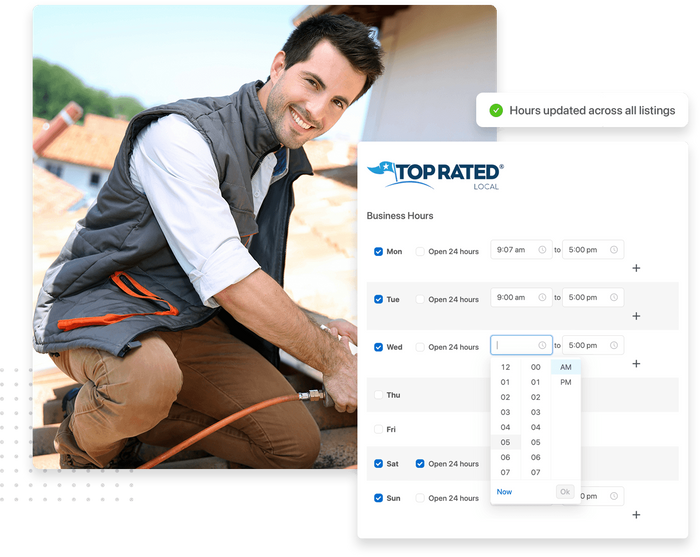Uncheck Open 24 hours for Sat

coord(420,464)
